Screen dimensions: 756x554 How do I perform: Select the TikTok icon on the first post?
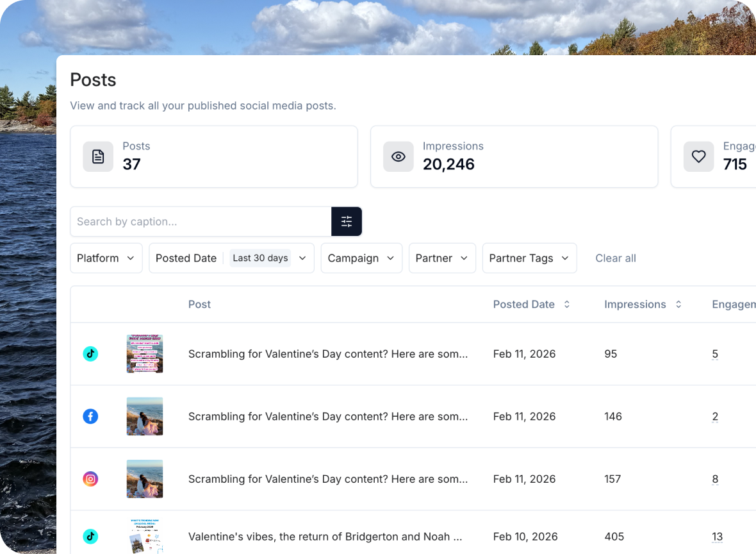[90, 353]
